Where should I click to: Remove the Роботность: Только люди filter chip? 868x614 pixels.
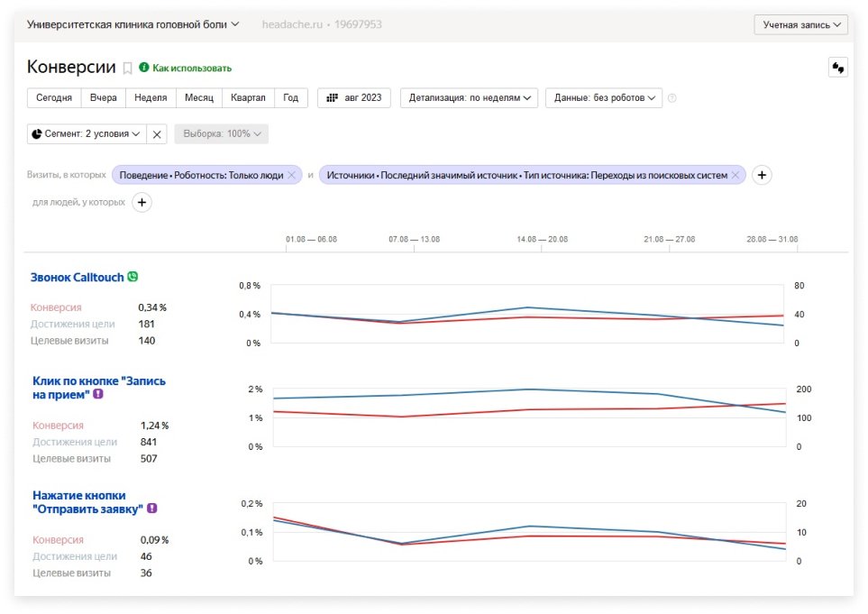[x=291, y=175]
